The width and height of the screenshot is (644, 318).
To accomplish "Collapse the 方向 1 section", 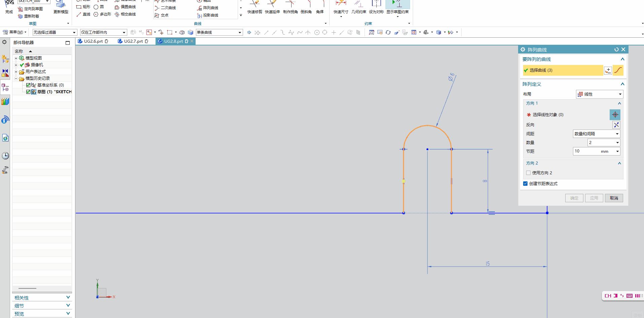I will 619,103.
